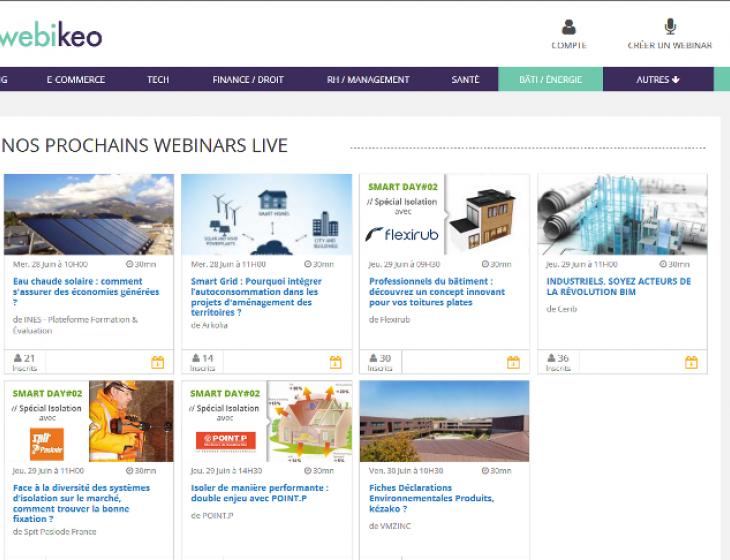Open the E-Commerce category
Viewport: 730px width, 560px height.
tap(76, 80)
